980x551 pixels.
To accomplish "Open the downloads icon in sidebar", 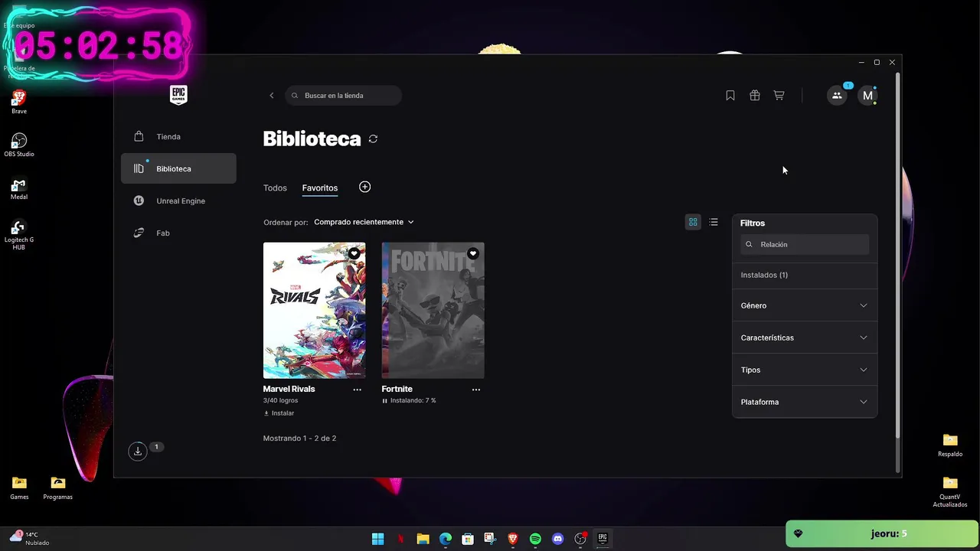I will pyautogui.click(x=138, y=451).
